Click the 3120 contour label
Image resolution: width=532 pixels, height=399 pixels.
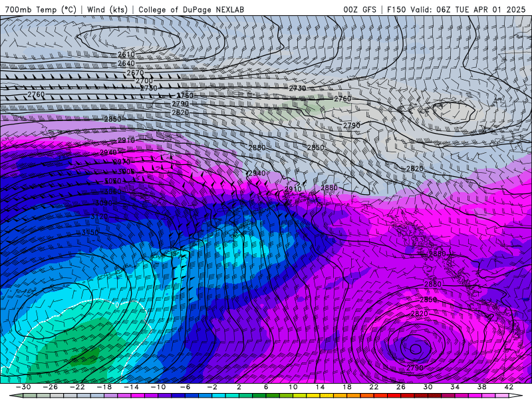point(99,216)
